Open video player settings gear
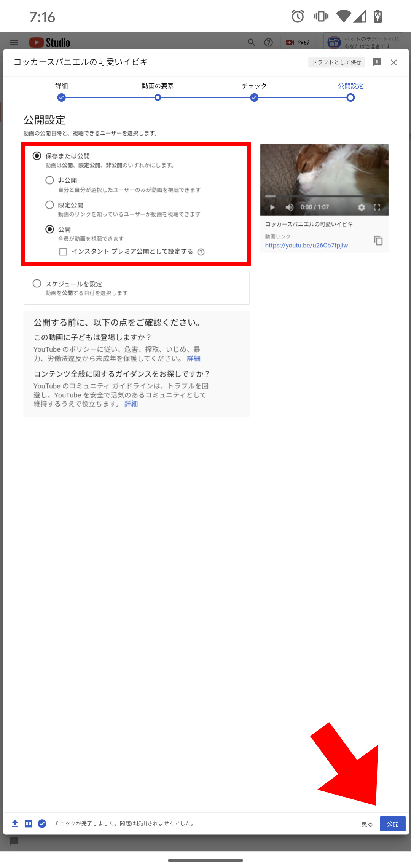The width and height of the screenshot is (411, 868). (x=362, y=207)
